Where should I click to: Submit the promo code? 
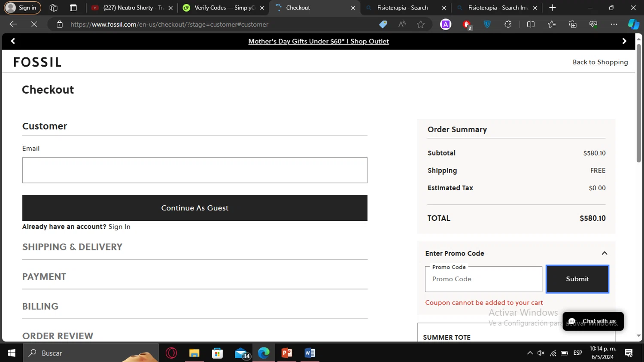coord(577,279)
